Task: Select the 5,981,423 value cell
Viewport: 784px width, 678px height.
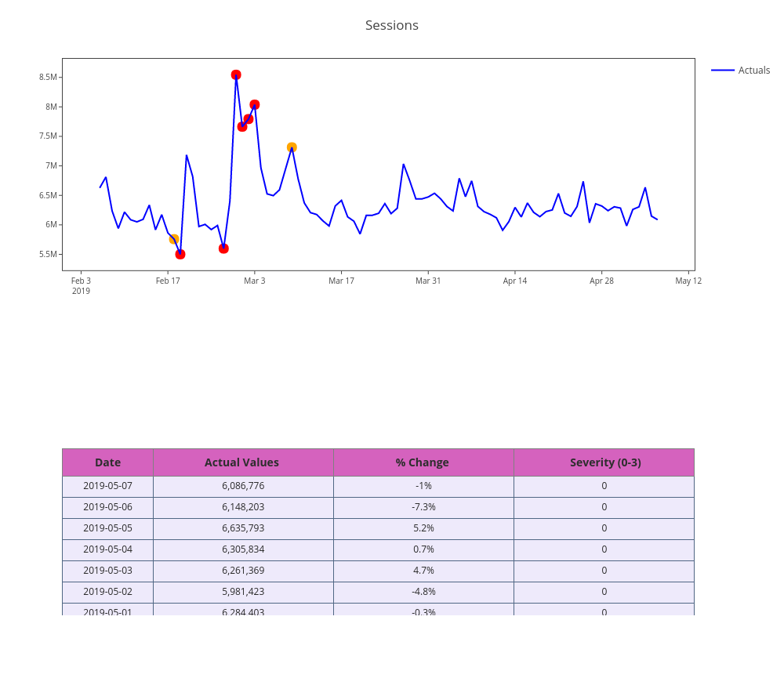Action: click(x=243, y=592)
